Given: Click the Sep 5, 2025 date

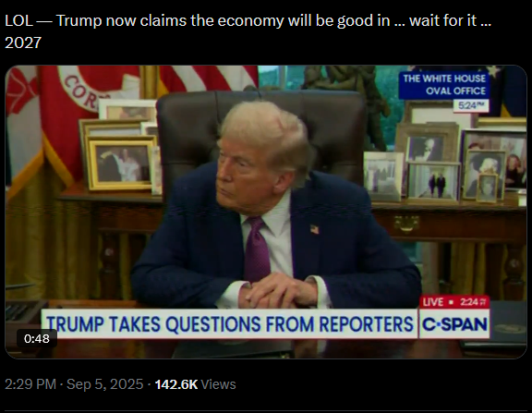Looking at the screenshot, I should click(105, 384).
